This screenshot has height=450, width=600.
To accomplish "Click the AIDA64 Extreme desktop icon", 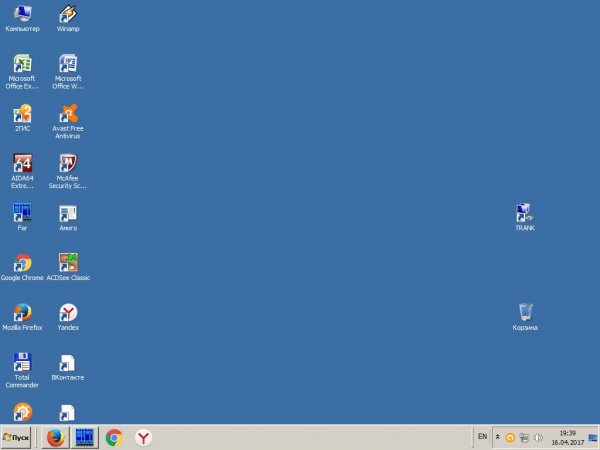I will coord(22,164).
